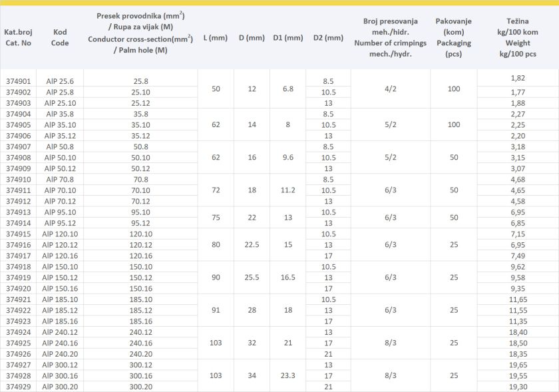Select the AlP 300.12 code cell
Image resolution: width=559 pixels, height=392 pixels.
[x=60, y=365]
